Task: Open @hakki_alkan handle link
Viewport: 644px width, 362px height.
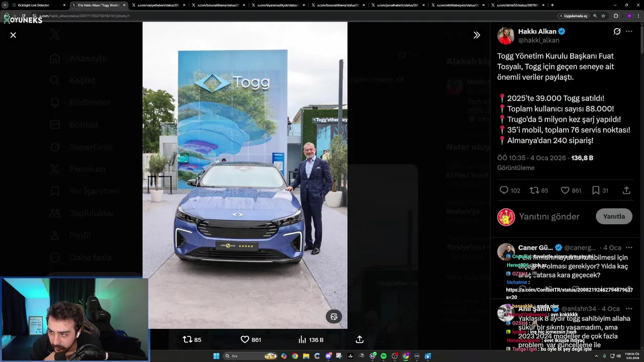Action: click(x=538, y=40)
